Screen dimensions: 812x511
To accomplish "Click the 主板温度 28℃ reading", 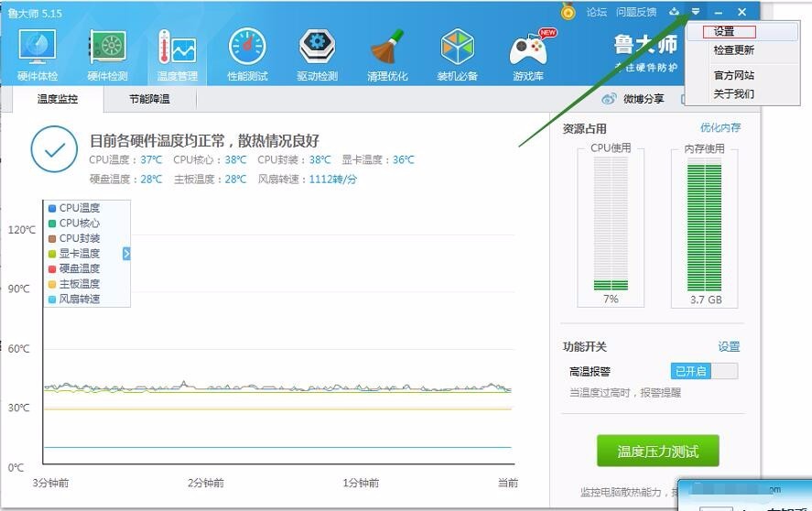I will click(210, 179).
